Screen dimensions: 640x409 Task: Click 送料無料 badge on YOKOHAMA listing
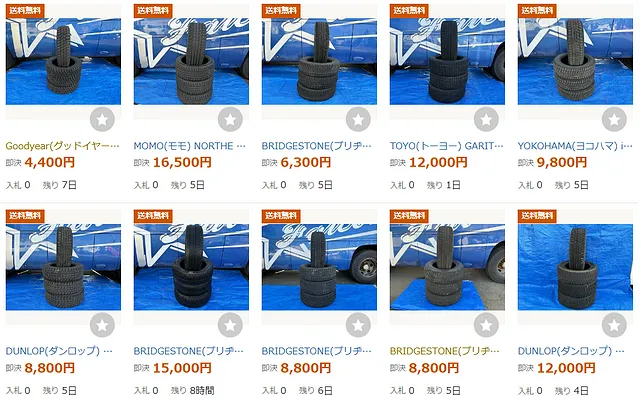pyautogui.click(x=537, y=11)
